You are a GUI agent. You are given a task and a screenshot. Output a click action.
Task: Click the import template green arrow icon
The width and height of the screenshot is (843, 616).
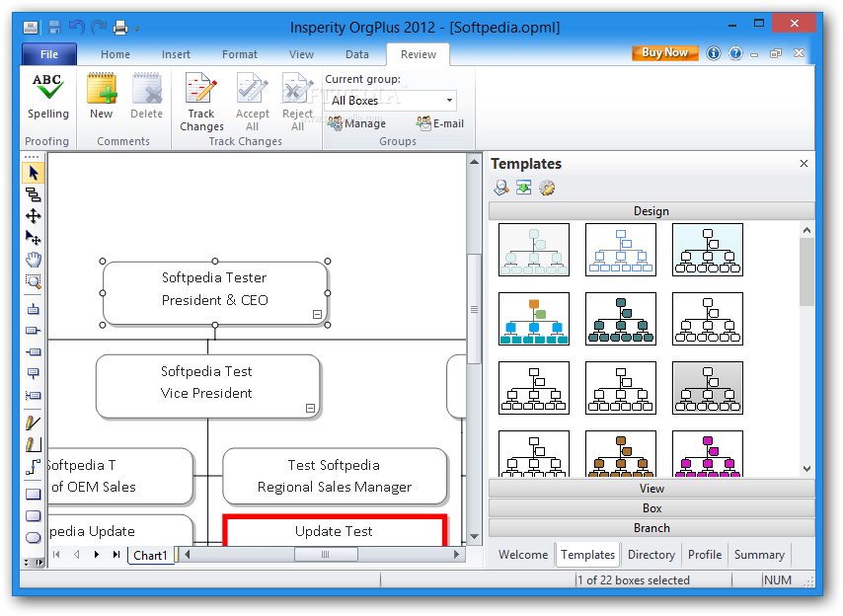(x=523, y=188)
